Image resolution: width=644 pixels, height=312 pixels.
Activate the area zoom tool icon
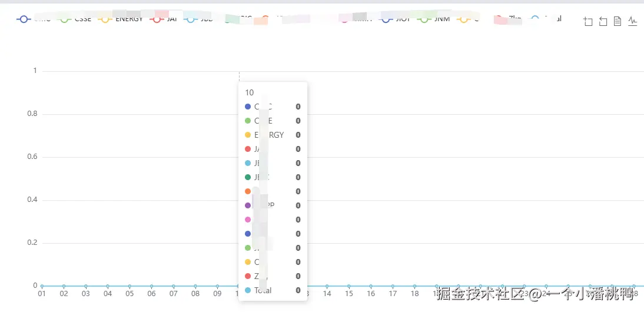tap(587, 22)
